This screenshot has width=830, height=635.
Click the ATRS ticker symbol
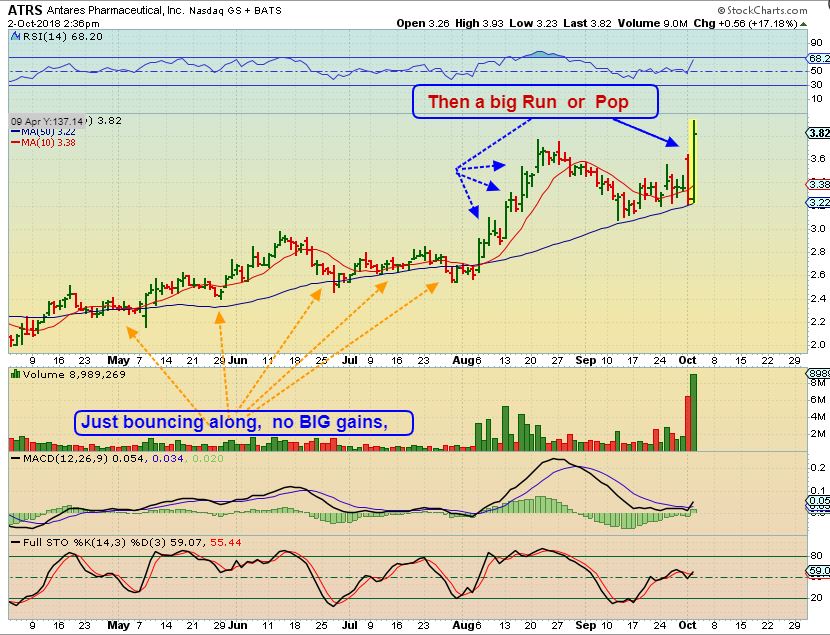25,10
